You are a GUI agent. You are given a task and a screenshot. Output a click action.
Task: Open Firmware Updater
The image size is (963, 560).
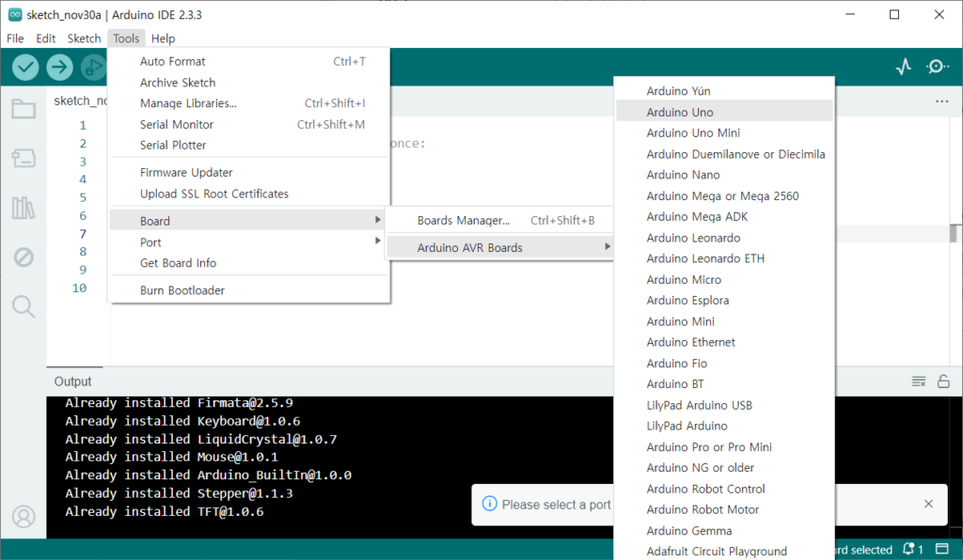point(249,172)
